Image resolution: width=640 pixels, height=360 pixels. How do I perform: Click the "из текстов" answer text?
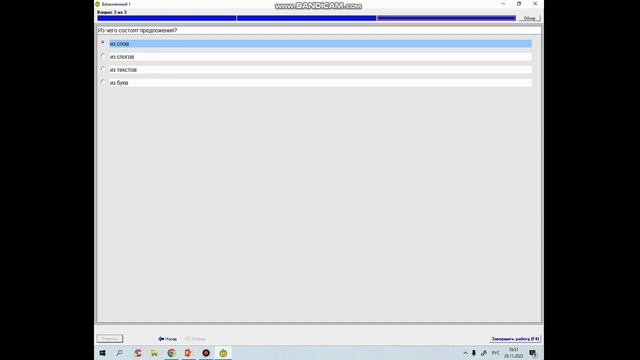tap(123, 70)
